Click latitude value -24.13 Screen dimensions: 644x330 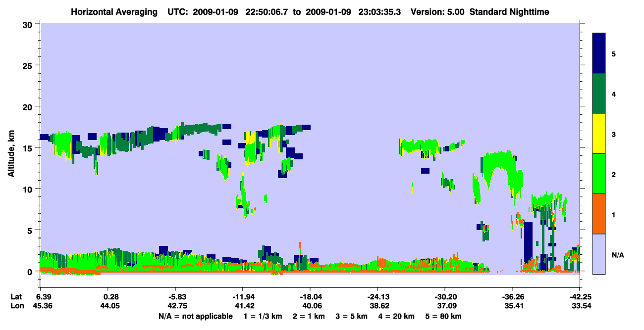pos(377,297)
